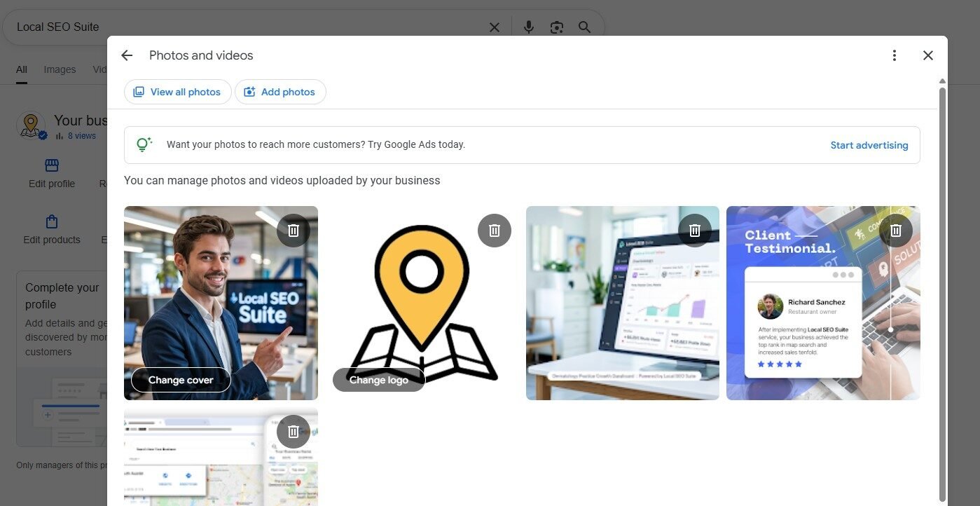The width and height of the screenshot is (980, 506).
Task: Open the three-dot more options menu
Action: [894, 55]
